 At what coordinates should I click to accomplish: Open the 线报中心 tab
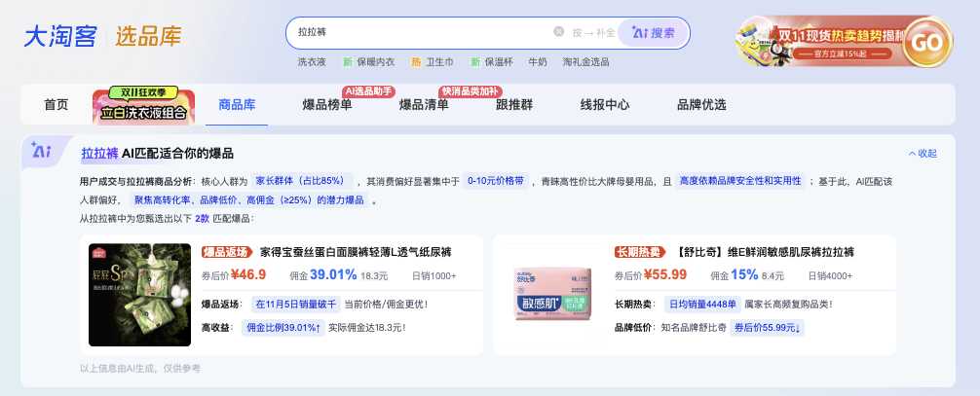tap(604, 104)
